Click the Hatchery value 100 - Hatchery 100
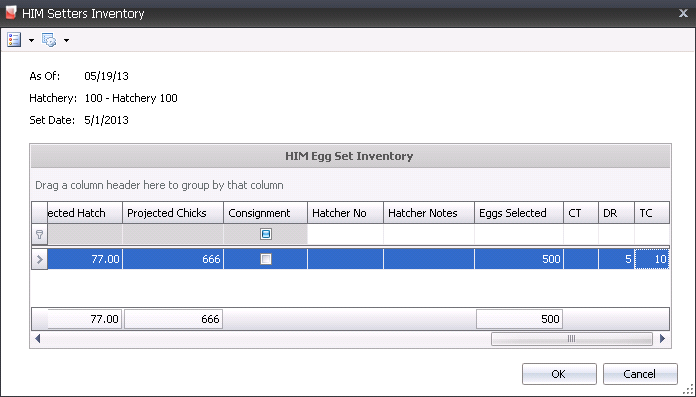Screen dimensions: 696x397 click(x=131, y=98)
